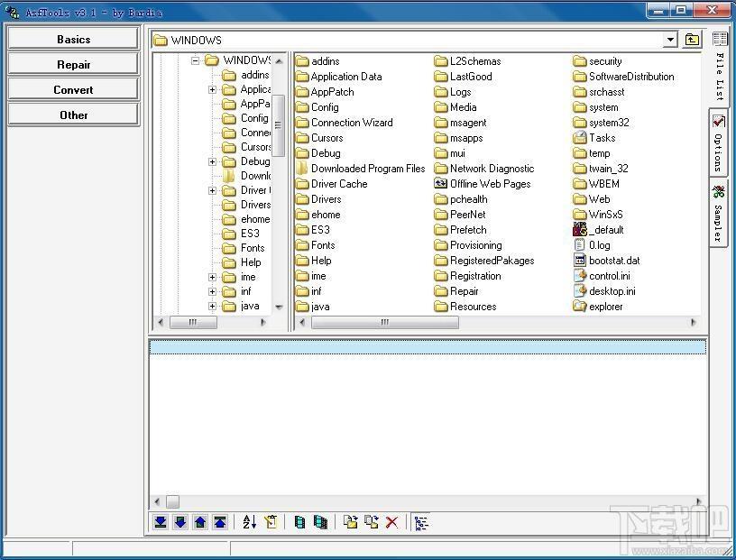Select Fonts in the folder tree
This screenshot has height=560, width=736.
tap(253, 248)
